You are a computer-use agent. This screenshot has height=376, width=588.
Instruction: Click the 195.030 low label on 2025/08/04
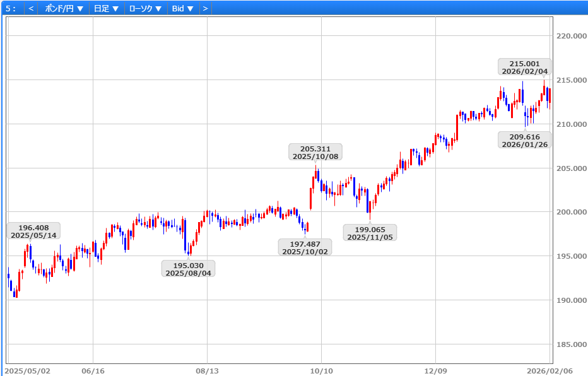[188, 269]
